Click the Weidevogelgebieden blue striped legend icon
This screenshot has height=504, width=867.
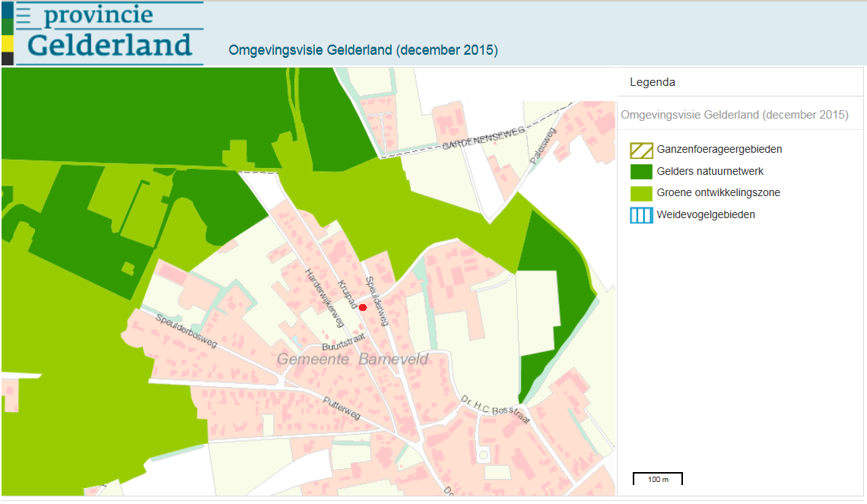(x=641, y=215)
